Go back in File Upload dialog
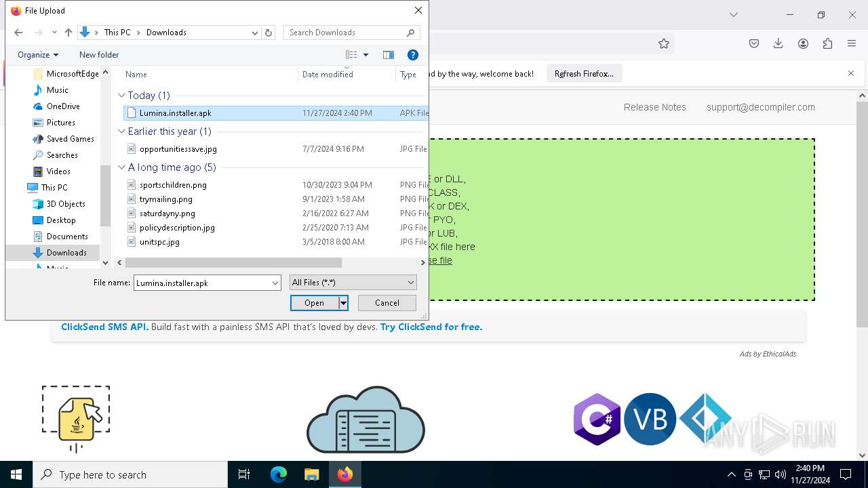This screenshot has height=488, width=868. pos(18,33)
